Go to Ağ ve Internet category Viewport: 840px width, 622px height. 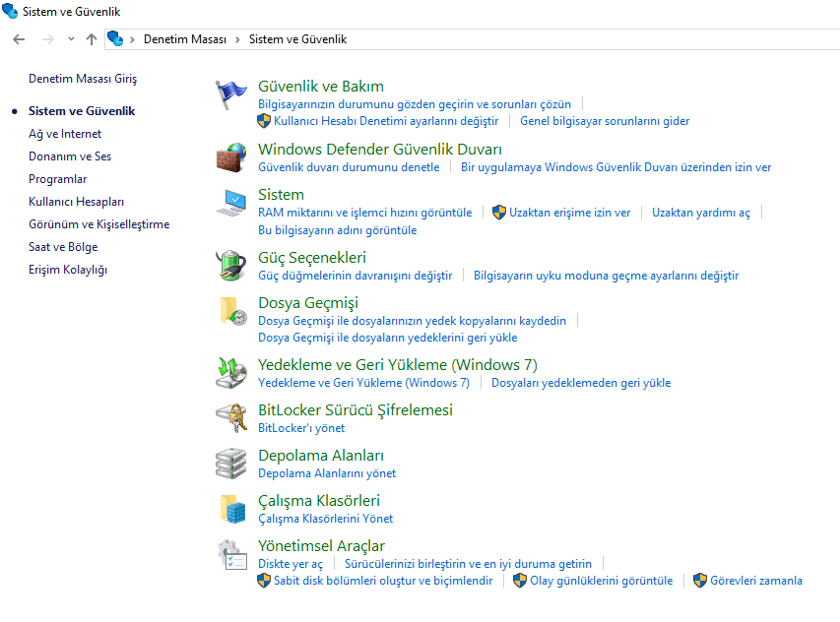65,134
